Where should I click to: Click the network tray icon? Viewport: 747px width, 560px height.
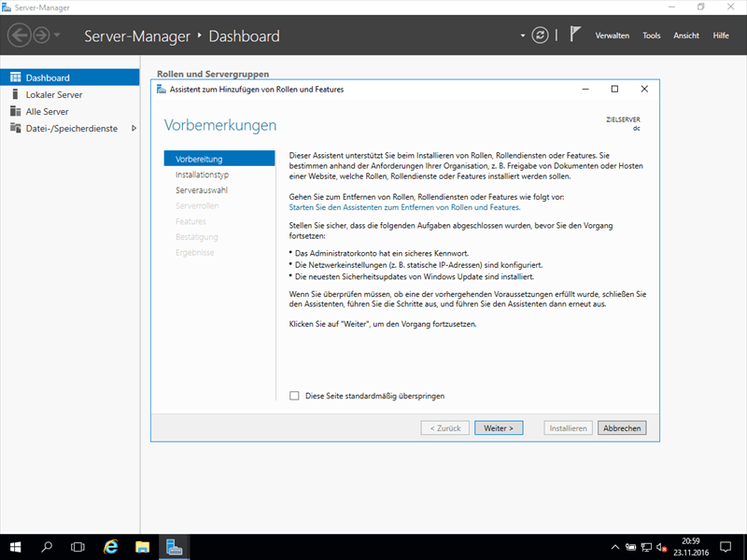(x=646, y=547)
